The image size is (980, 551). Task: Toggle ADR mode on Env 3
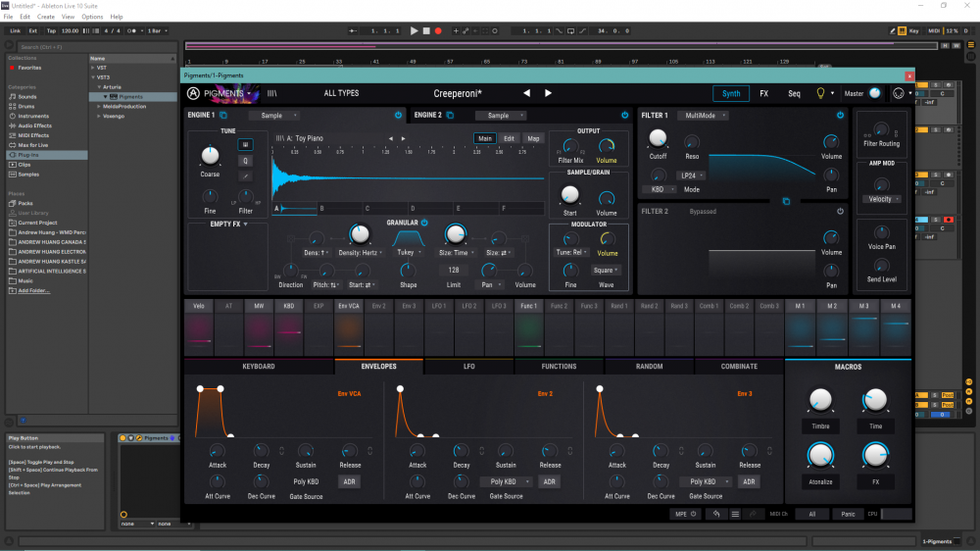pos(749,481)
